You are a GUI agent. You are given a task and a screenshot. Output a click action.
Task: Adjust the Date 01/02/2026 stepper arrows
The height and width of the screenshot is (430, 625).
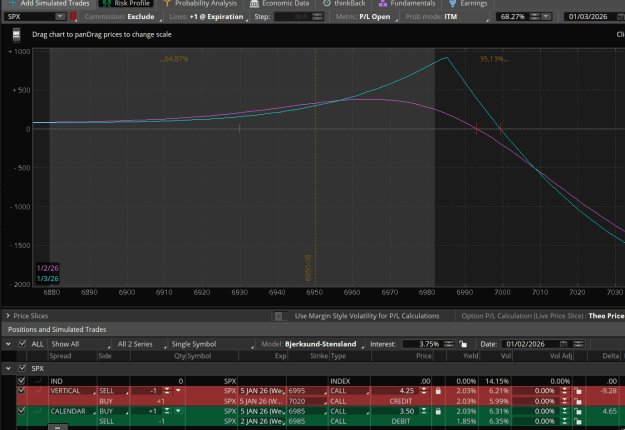point(579,344)
